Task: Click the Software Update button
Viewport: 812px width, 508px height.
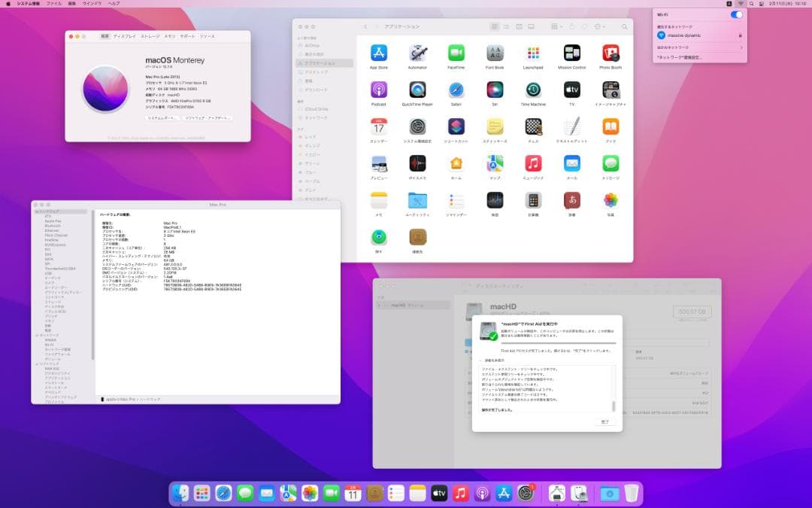Action: coord(208,118)
